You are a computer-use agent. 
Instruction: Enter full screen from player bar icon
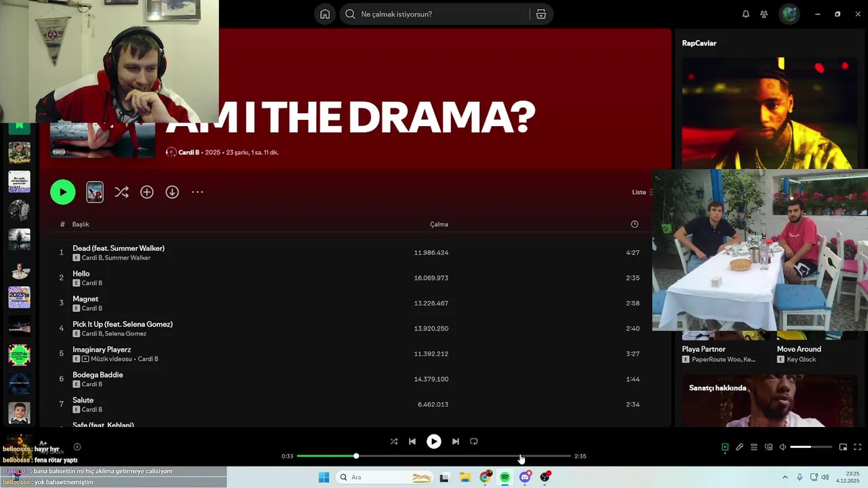pyautogui.click(x=857, y=447)
